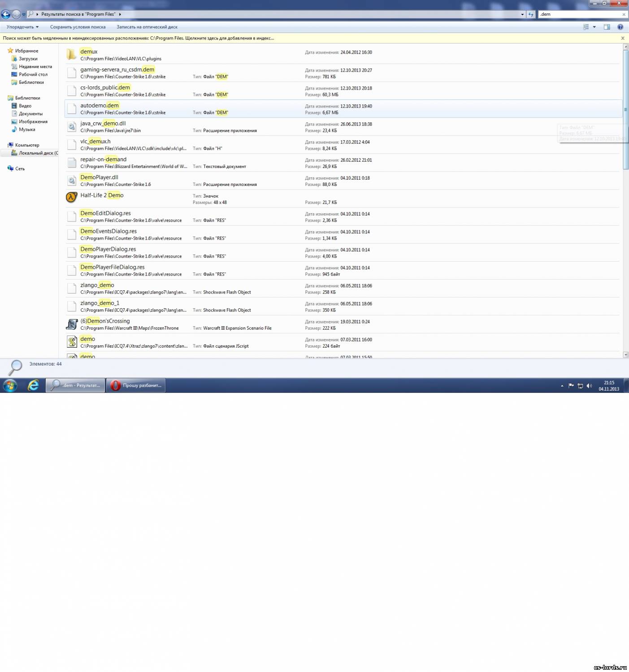Click the DemoEventsDialog.res file icon
This screenshot has width=629, height=672.
pyautogui.click(x=72, y=234)
